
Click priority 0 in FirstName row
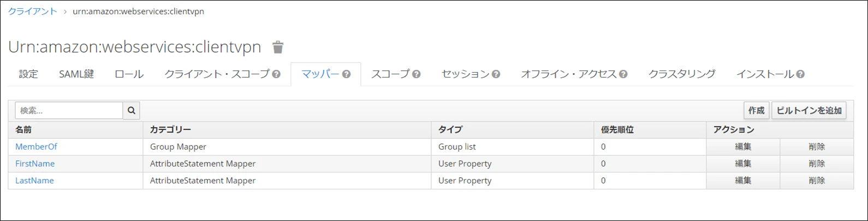tap(650, 164)
